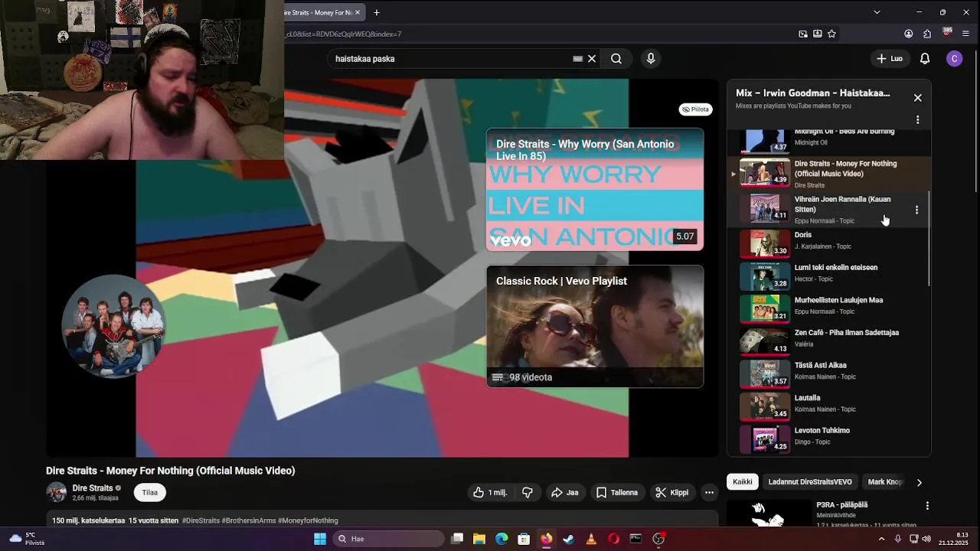Play Lumi teki enkelin eteiseen
The width and height of the screenshot is (980, 551).
coord(829,275)
